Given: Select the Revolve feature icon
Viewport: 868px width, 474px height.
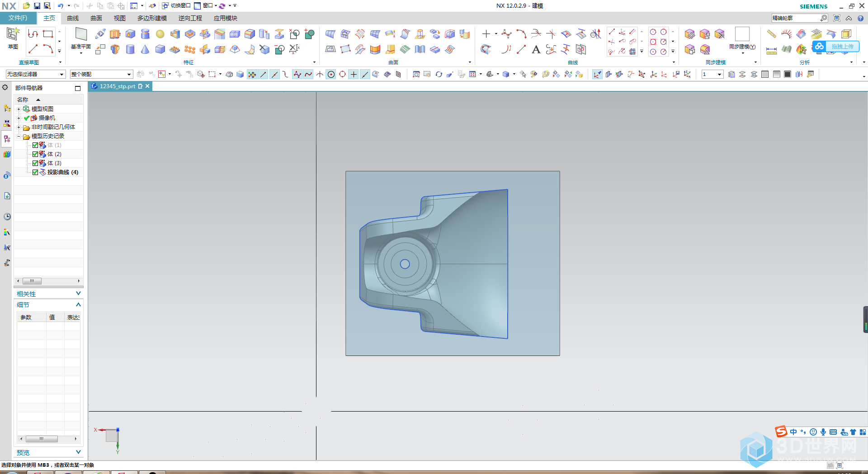Looking at the screenshot, I should 115,49.
